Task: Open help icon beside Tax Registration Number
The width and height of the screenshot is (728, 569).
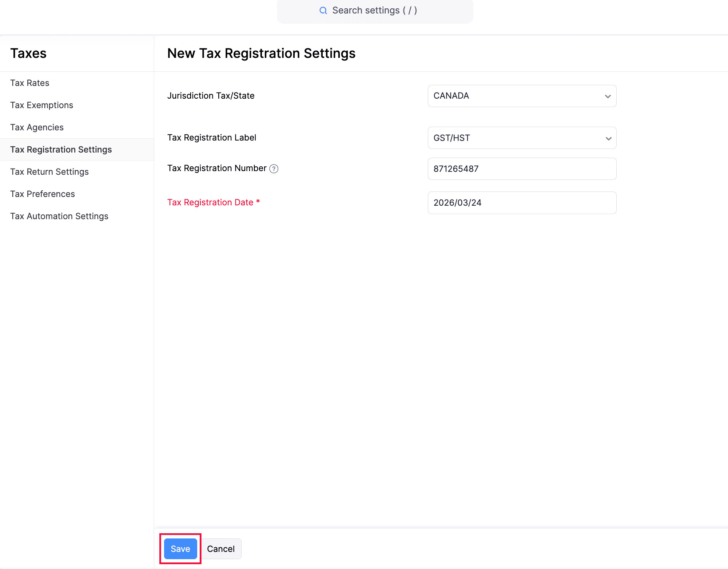Action: (x=274, y=169)
